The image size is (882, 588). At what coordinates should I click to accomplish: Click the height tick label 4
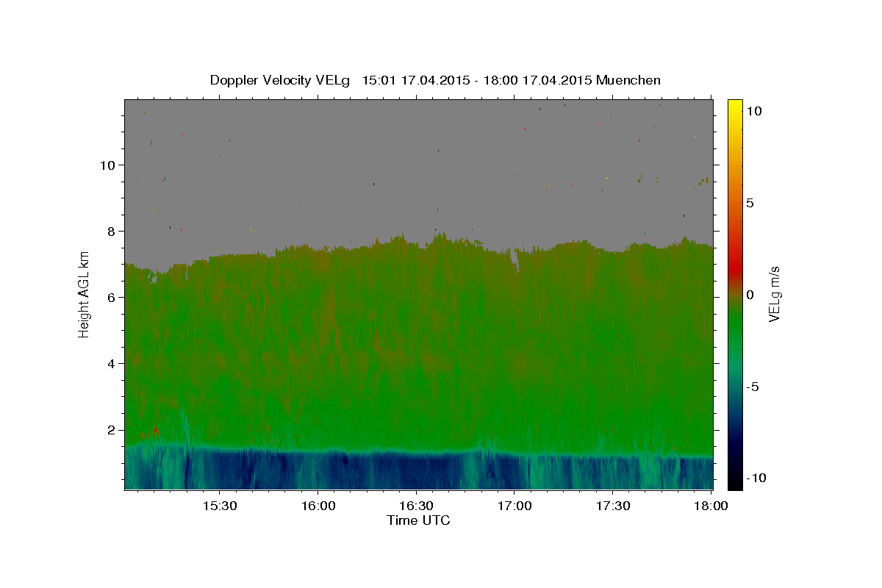111,363
